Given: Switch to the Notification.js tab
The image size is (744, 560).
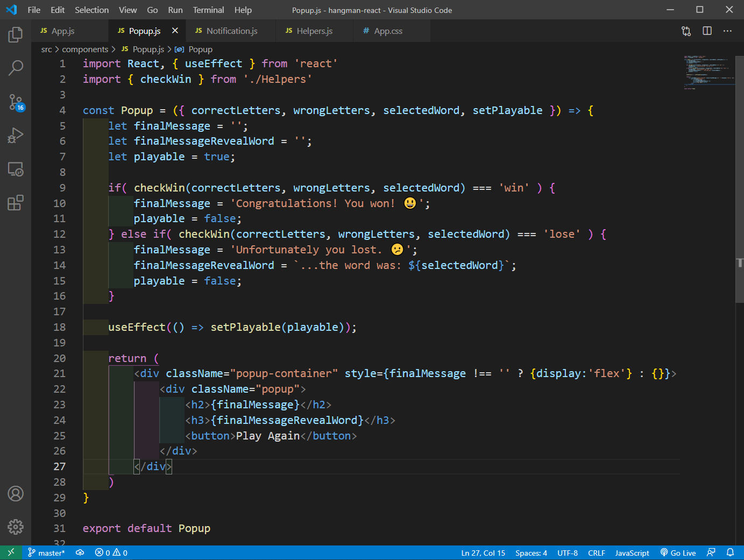Looking at the screenshot, I should coord(231,31).
